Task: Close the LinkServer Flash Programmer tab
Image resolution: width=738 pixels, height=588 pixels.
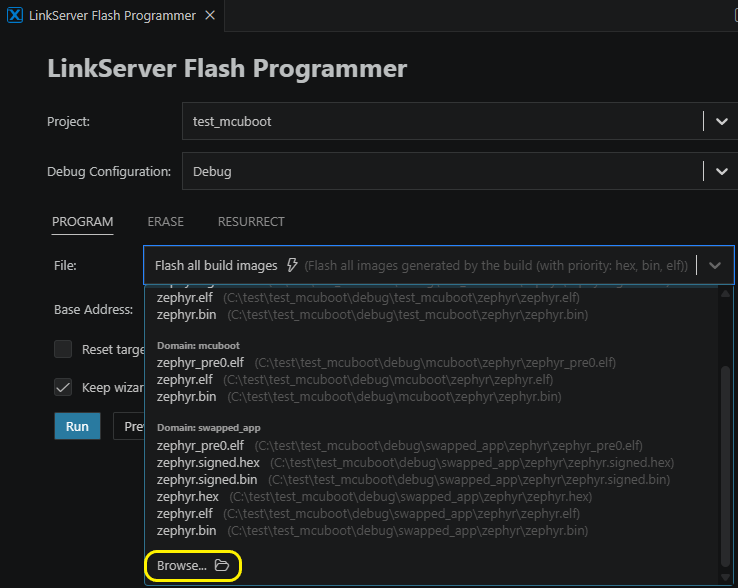Action: (x=210, y=16)
